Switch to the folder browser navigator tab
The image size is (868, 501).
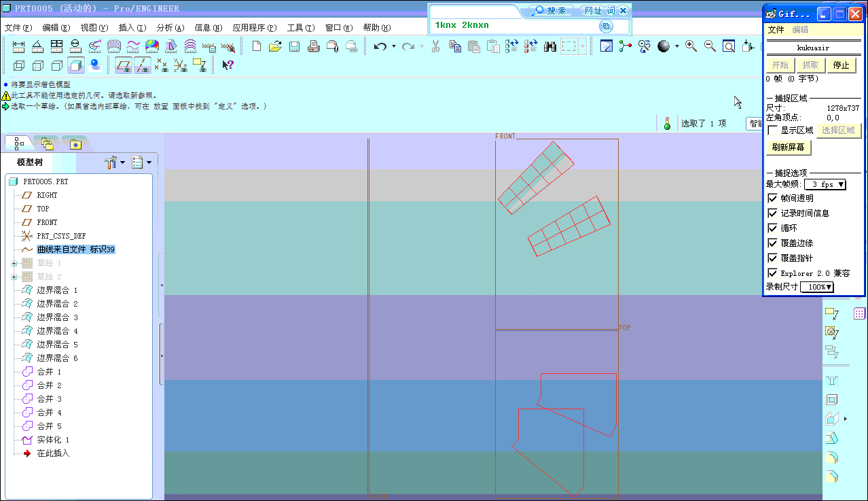pos(47,143)
